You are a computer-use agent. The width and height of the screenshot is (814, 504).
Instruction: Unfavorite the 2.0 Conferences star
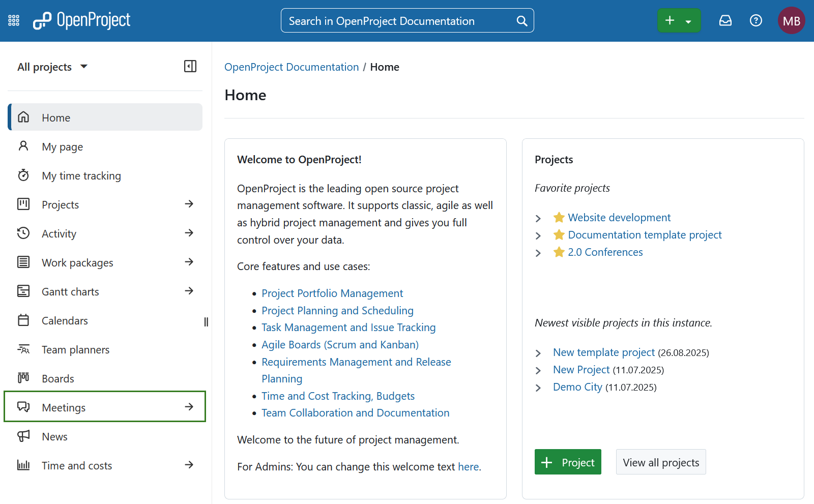point(559,252)
